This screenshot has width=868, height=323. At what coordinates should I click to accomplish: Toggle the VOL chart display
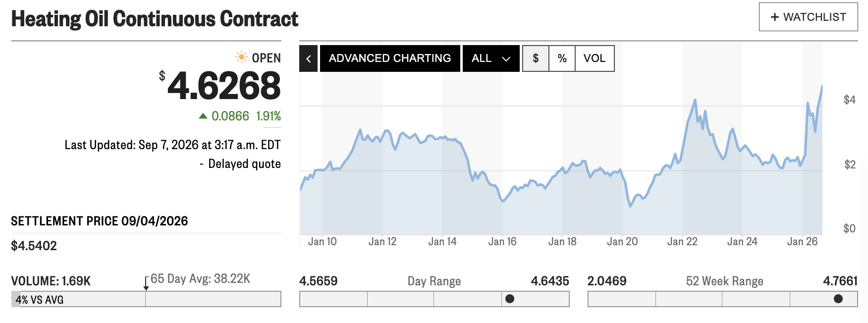[x=595, y=58]
